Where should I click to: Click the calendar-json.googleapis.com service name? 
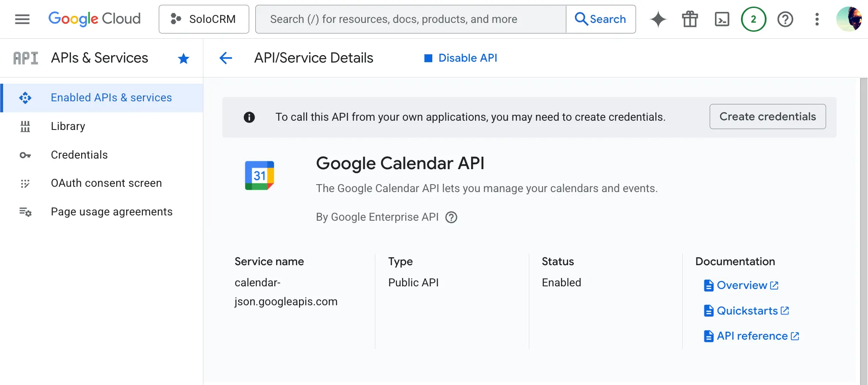286,292
